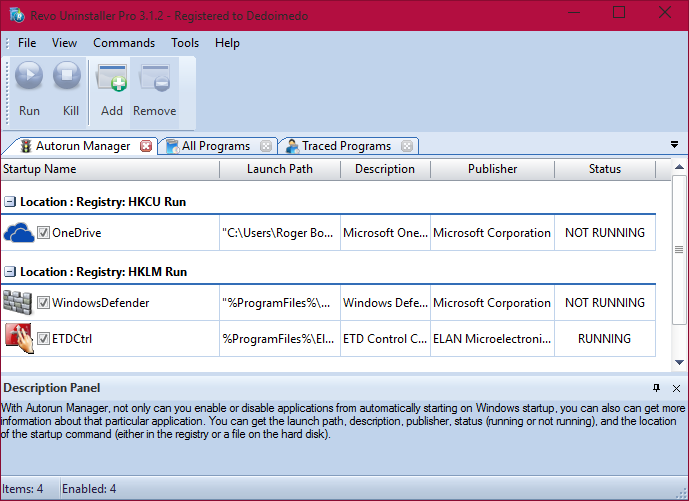Click the OneDrive cloud icon
689x501 pixels.
point(18,233)
